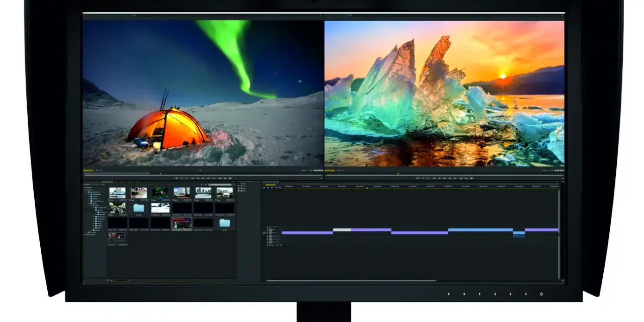The height and width of the screenshot is (322, 644).
Task: Select the first thumbnail in the Media Browser
Action: 117,193
